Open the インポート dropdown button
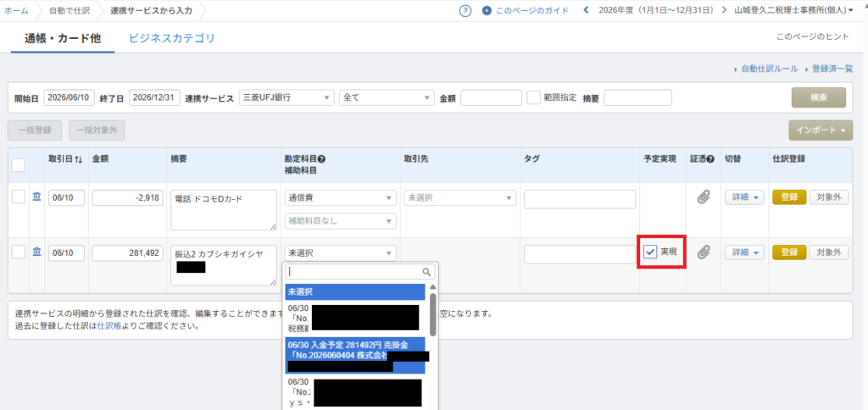Screen dimensions: 868x410 pos(821,130)
